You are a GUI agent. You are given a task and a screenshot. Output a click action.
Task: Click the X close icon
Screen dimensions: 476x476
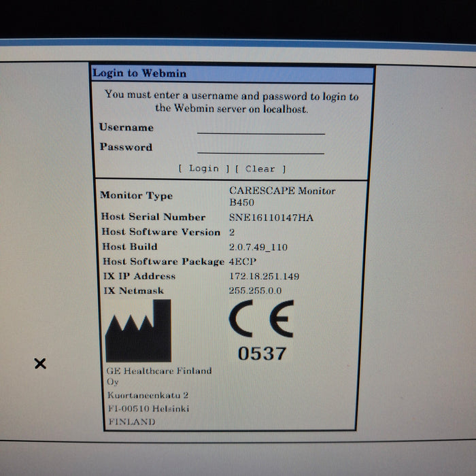click(x=40, y=363)
